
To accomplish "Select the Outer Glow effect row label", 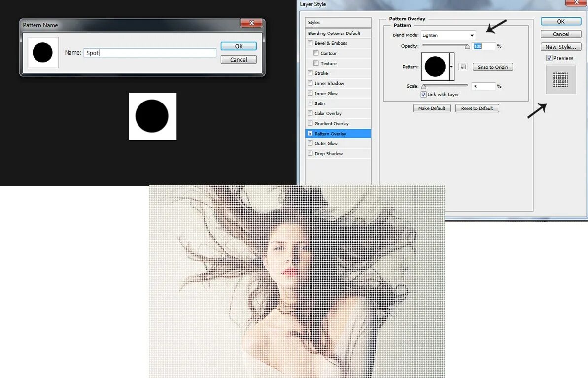I will click(x=326, y=143).
